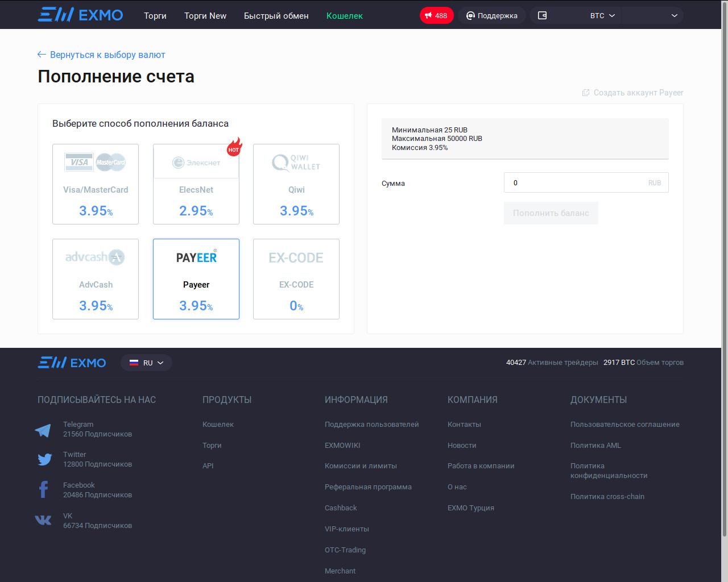Open the О нас link
The image size is (728, 582).
pos(457,487)
